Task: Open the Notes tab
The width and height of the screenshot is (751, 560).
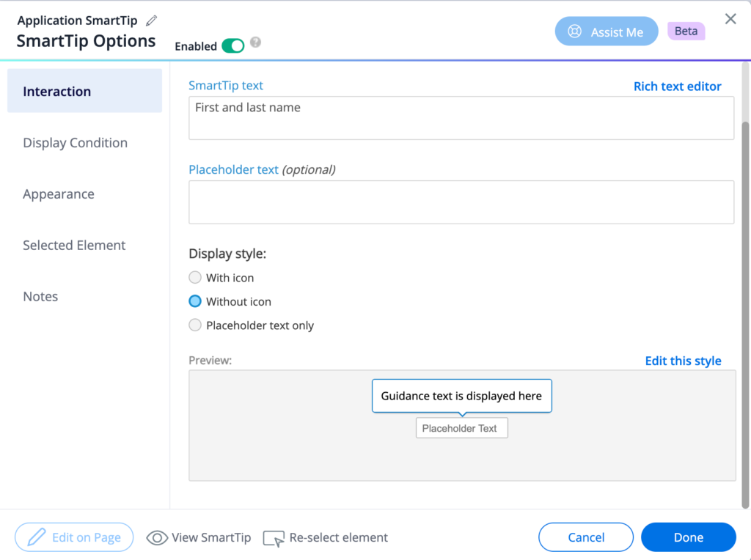Action: pos(40,296)
